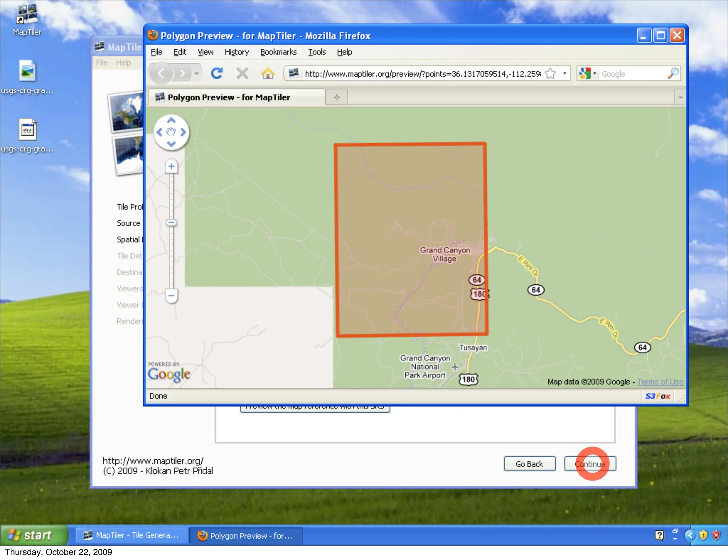The width and height of the screenshot is (728, 560).
Task: Open the Terms of Use link
Action: [x=660, y=382]
